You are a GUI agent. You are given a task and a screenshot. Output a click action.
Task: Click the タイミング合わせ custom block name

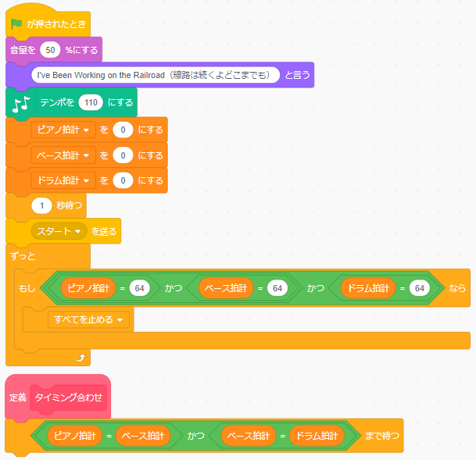(x=69, y=398)
